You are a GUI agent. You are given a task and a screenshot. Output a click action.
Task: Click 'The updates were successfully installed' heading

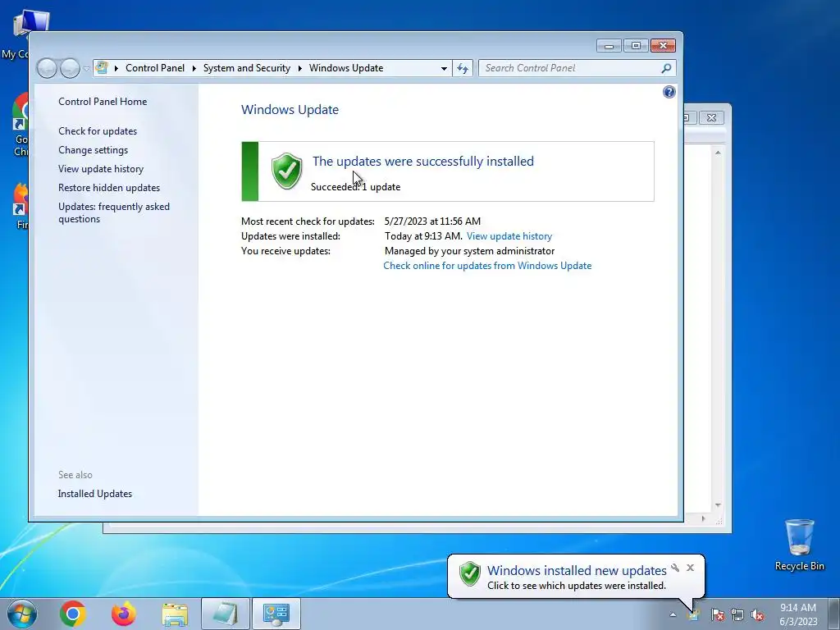click(x=422, y=162)
